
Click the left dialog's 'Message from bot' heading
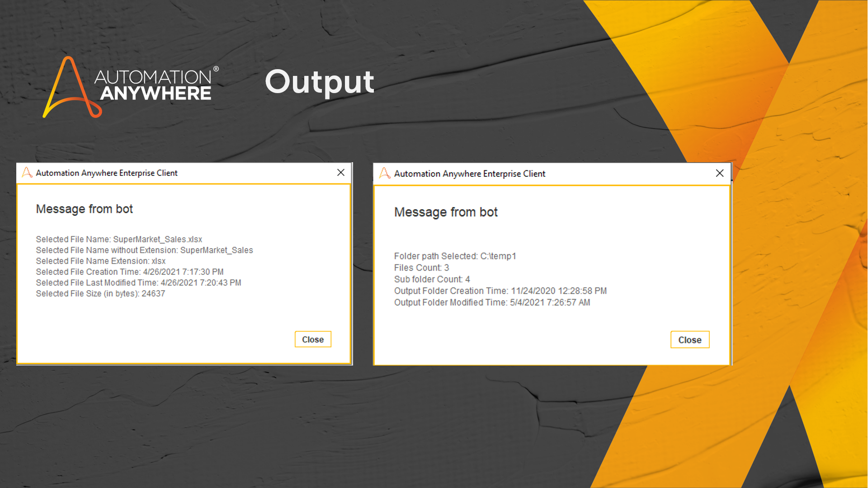coord(85,209)
